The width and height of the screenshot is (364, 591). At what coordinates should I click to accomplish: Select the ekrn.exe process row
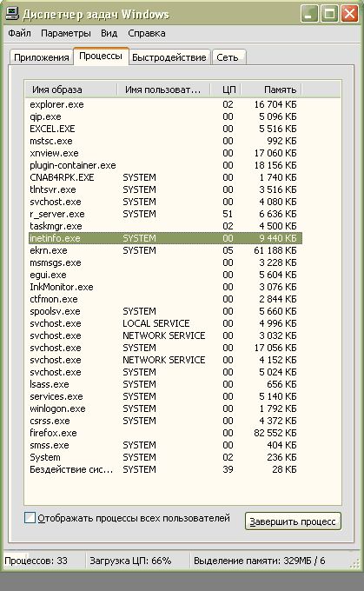coord(164,250)
